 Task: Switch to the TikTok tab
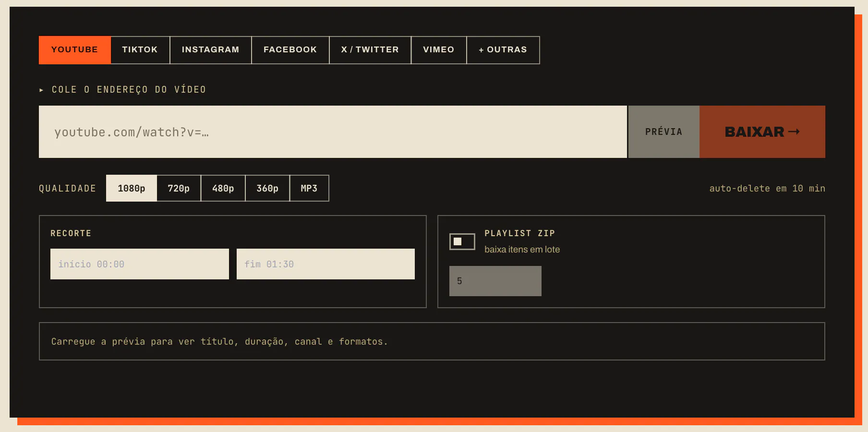140,50
